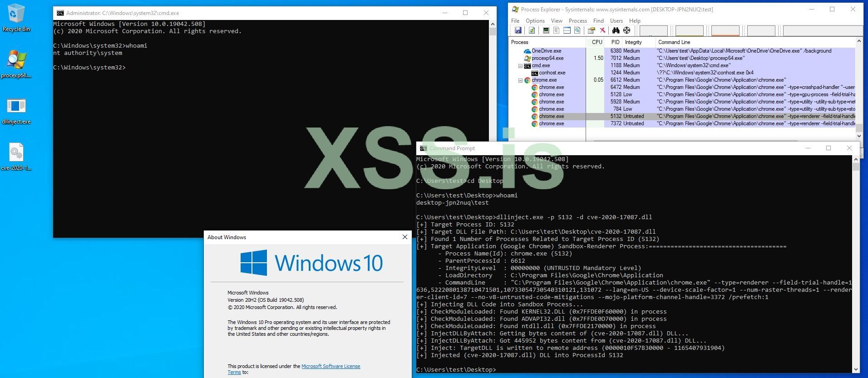The height and width of the screenshot is (378, 868).
Task: Open System Information graph toolbar icon
Action: click(546, 30)
